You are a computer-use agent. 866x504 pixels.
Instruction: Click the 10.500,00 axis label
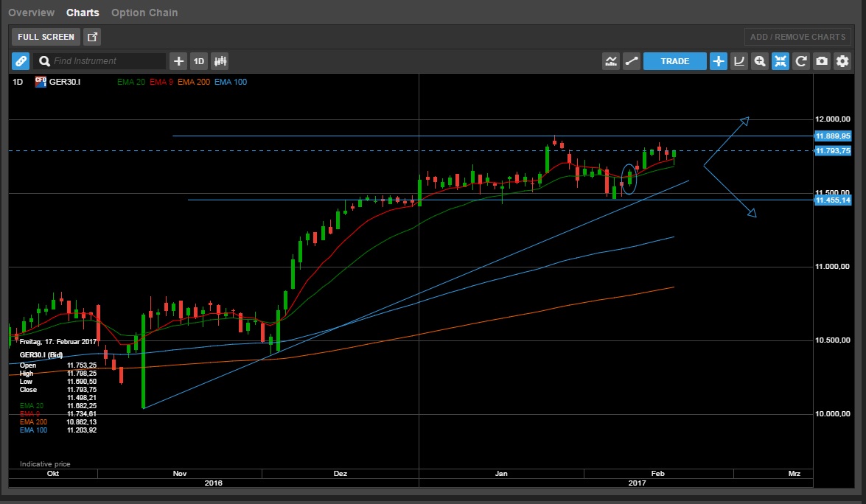832,340
